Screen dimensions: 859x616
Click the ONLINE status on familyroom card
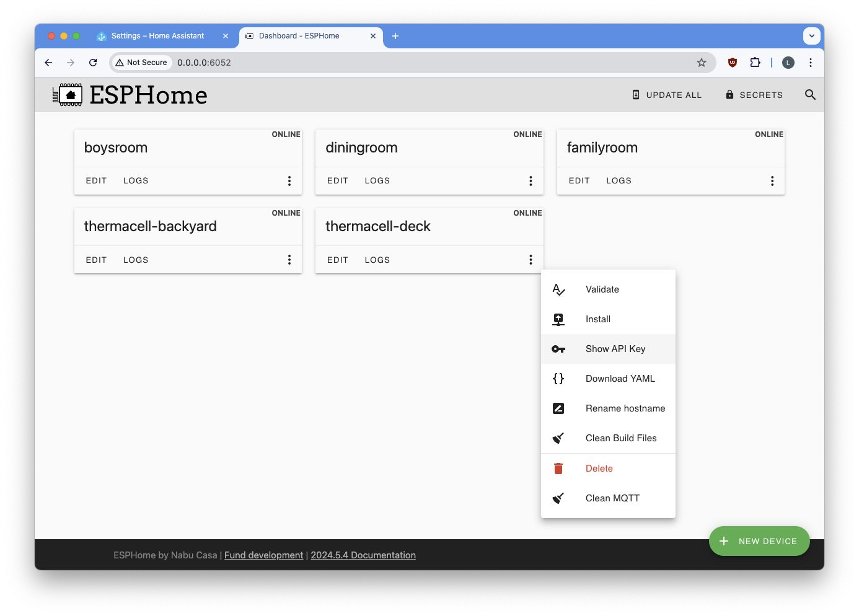(769, 134)
